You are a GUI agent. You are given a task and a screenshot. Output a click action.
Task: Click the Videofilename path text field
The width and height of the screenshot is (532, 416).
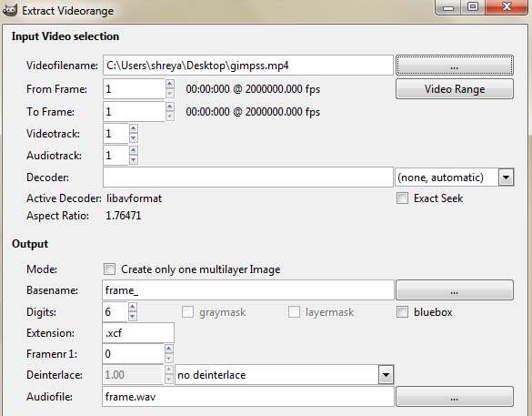pos(248,66)
